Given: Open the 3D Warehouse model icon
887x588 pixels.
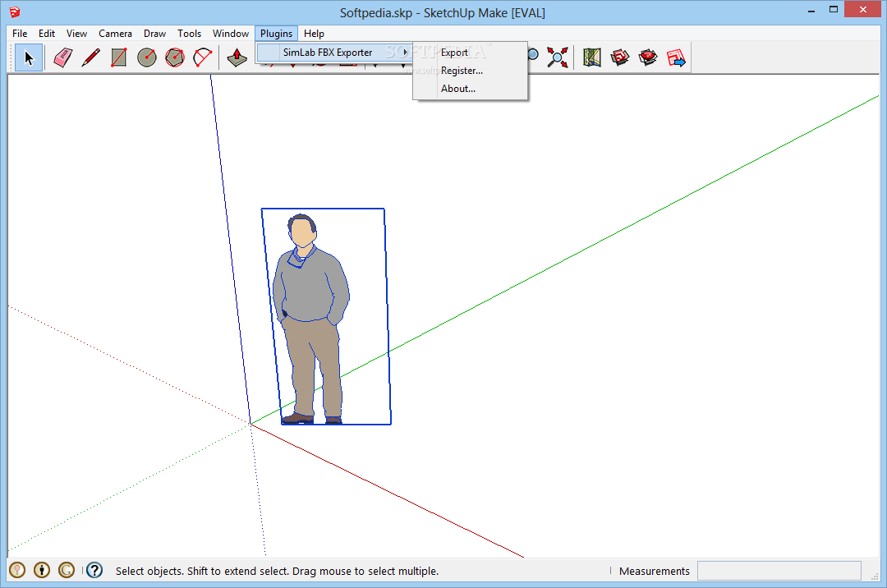Looking at the screenshot, I should point(620,57).
